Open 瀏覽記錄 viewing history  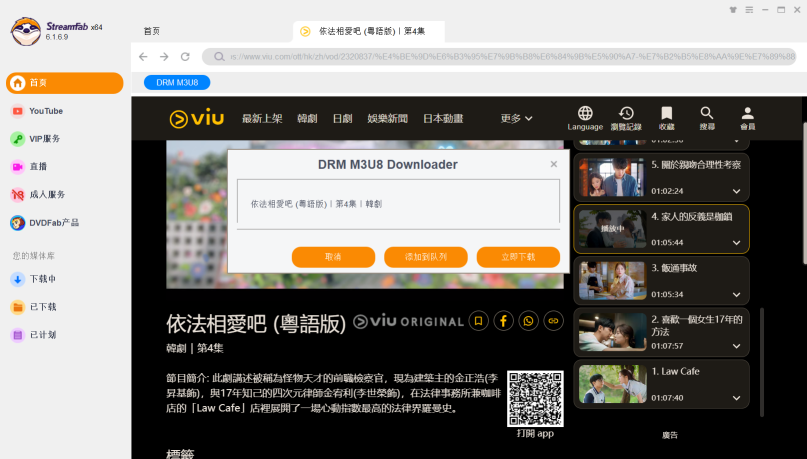[x=626, y=118]
